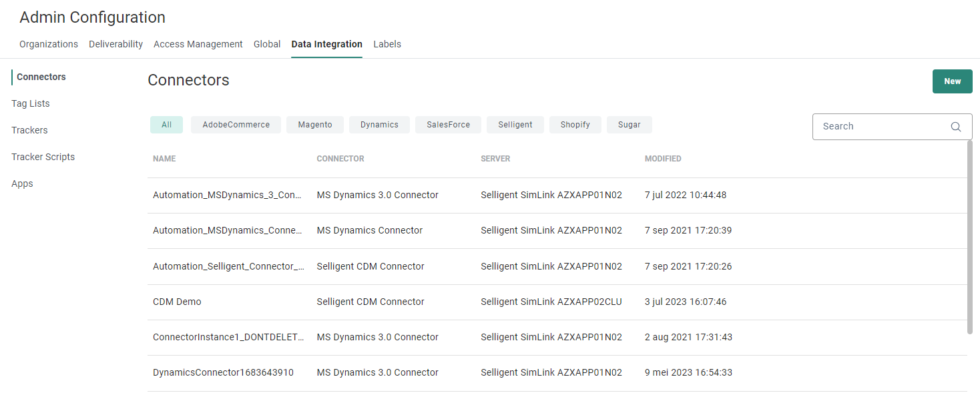Click the connectors list vertical scrollbar
This screenshot has height=393, width=980.
pyautogui.click(x=969, y=237)
